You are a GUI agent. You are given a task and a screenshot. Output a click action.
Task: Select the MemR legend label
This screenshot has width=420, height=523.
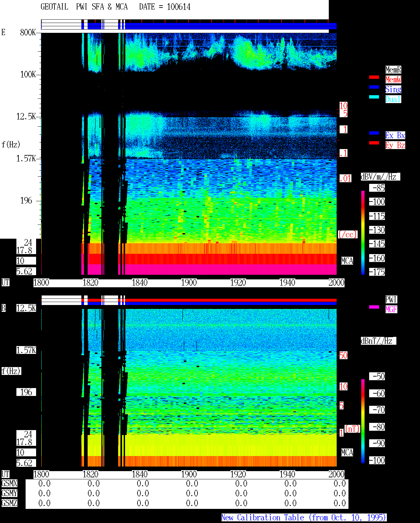pos(393,70)
